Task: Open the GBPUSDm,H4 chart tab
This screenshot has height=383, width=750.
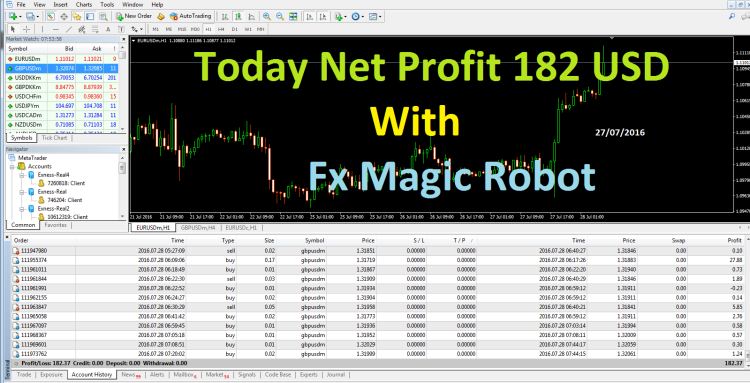Action: (x=198, y=228)
